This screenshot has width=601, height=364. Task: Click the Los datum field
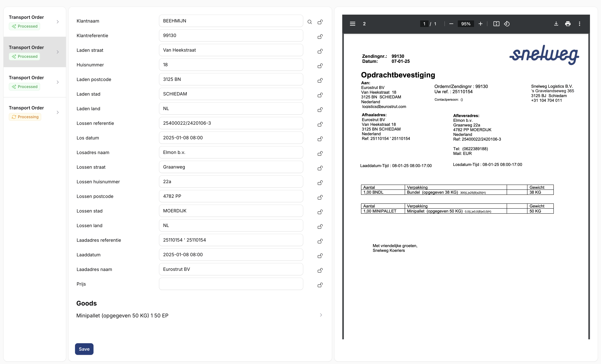[231, 138]
